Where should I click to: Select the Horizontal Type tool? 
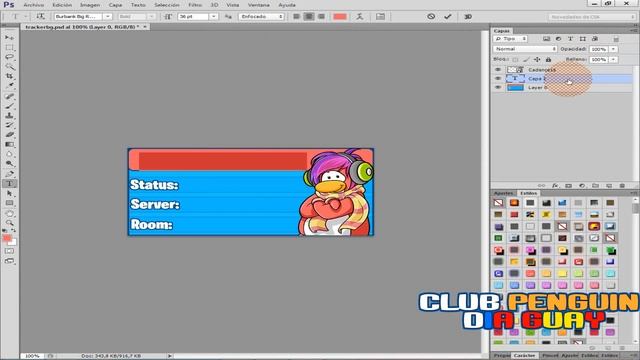tap(9, 184)
